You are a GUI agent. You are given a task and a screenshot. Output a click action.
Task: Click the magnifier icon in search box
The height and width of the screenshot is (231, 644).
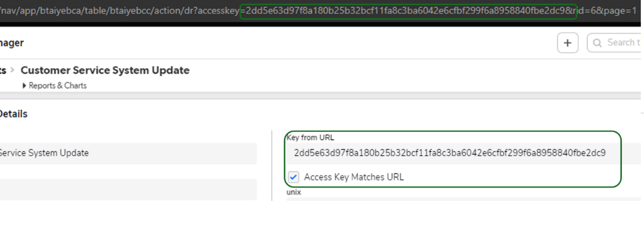[x=597, y=43]
